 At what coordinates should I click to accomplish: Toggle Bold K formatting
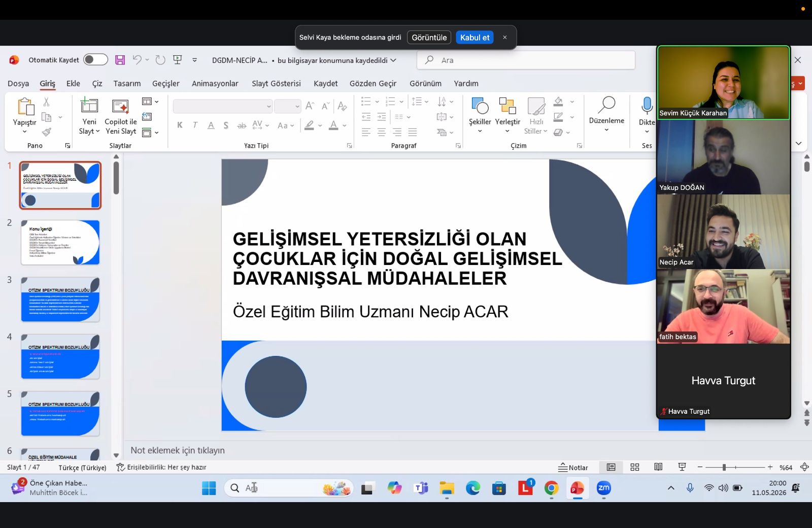[x=180, y=125]
